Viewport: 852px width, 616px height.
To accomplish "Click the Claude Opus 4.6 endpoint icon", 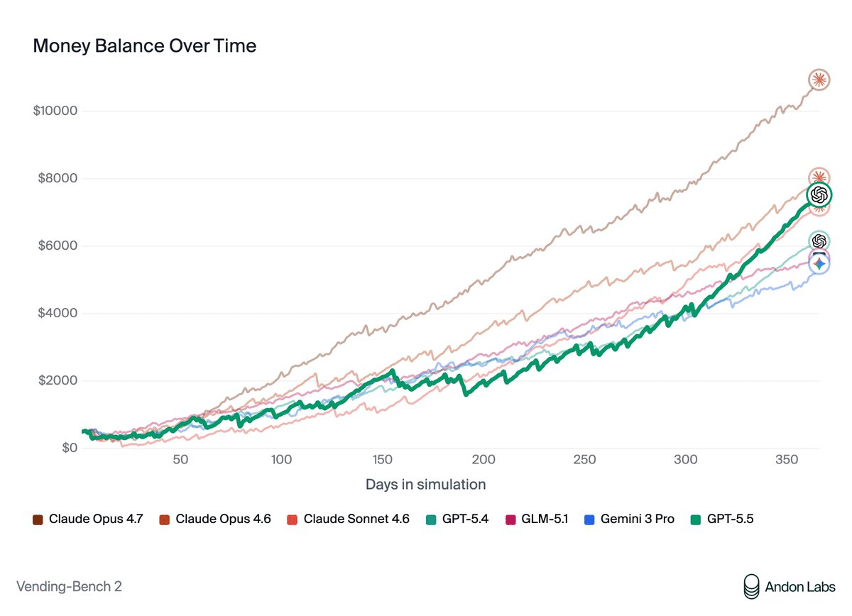I will pyautogui.click(x=819, y=177).
